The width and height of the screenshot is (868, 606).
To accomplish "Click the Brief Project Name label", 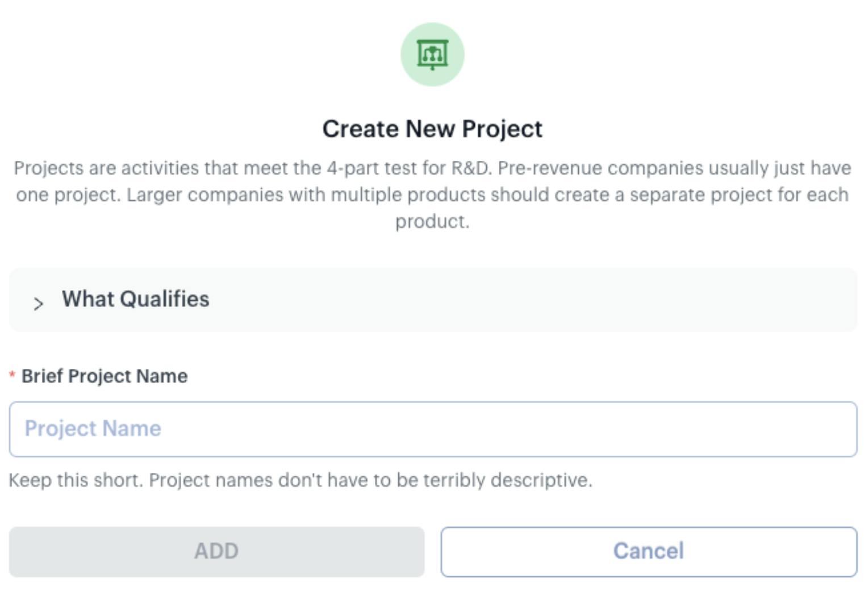I will coord(105,376).
